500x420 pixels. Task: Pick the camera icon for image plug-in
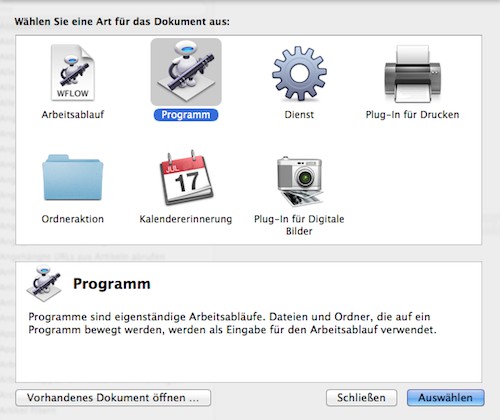(299, 181)
